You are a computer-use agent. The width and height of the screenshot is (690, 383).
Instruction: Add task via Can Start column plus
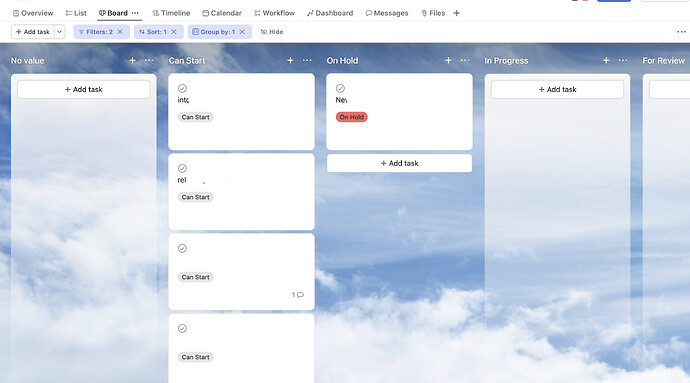(x=290, y=60)
